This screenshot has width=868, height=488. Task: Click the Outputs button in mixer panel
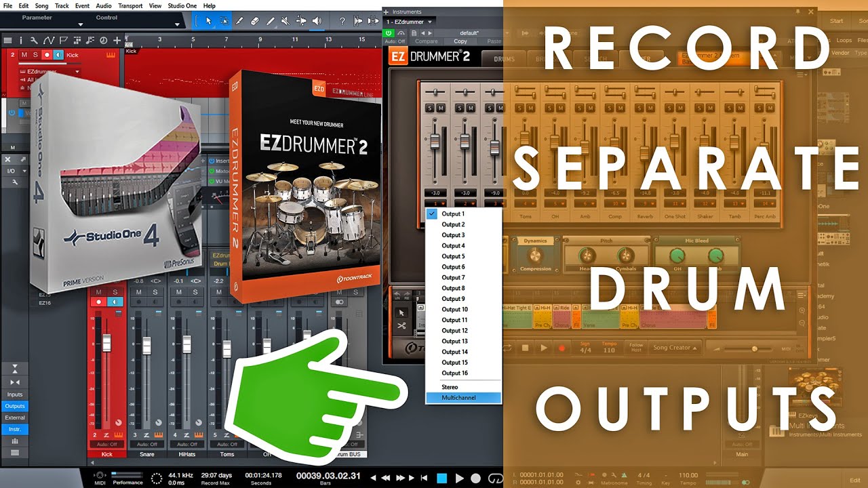(14, 406)
